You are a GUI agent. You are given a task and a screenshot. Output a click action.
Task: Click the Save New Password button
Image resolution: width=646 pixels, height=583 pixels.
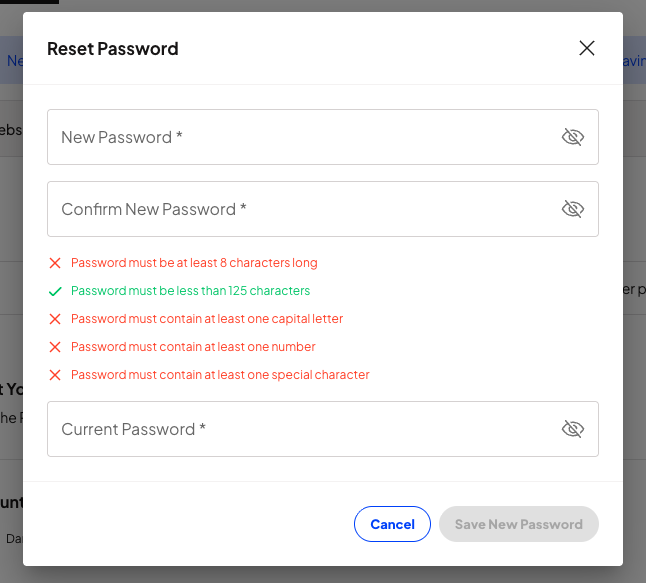[x=518, y=524]
